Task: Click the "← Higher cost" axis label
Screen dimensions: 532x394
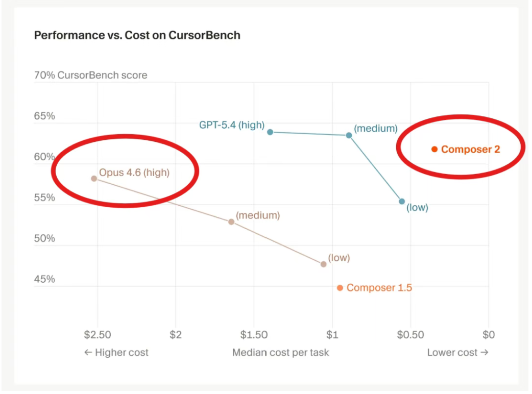Action: point(116,352)
